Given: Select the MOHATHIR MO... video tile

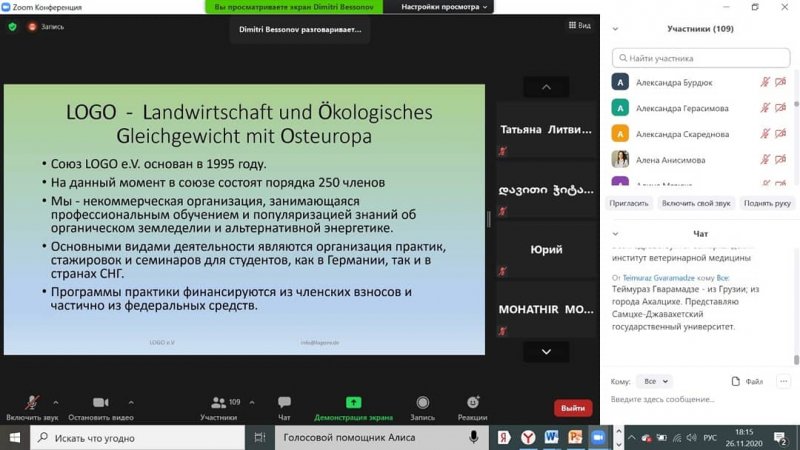Looking at the screenshot, I should [546, 309].
